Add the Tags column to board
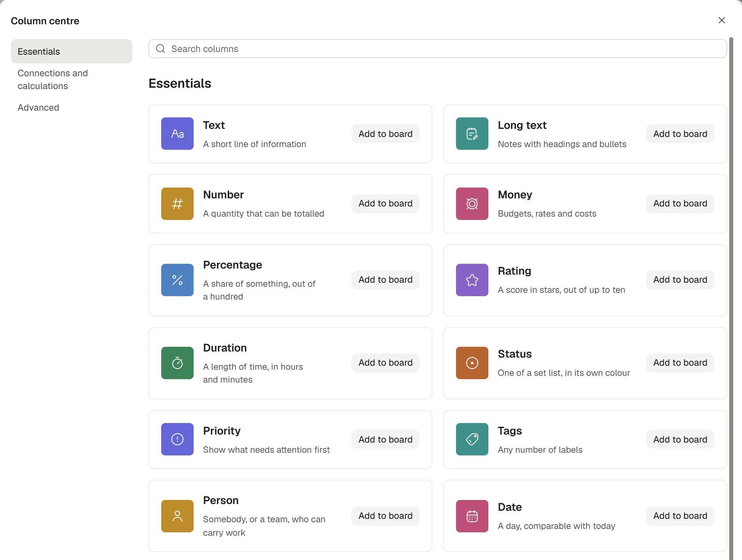This screenshot has height=560, width=742. coord(680,439)
